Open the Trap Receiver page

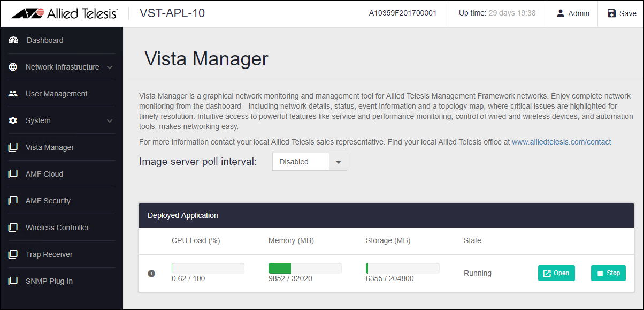coord(49,254)
